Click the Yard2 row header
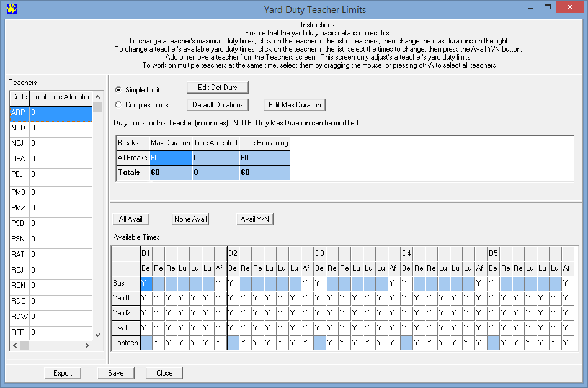 pyautogui.click(x=126, y=313)
